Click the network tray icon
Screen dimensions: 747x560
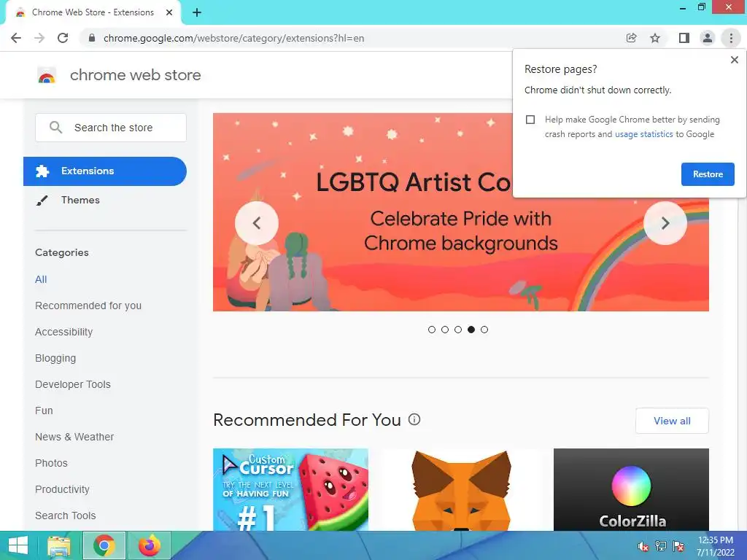660,546
